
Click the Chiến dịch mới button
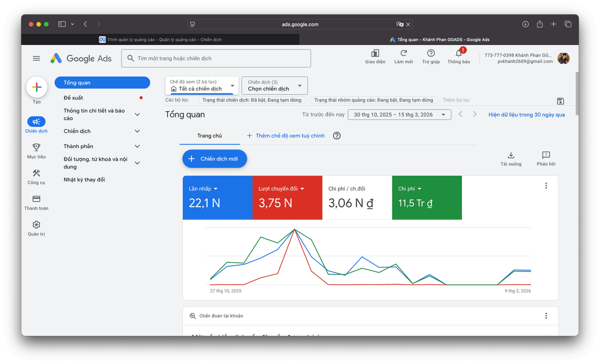point(214,159)
